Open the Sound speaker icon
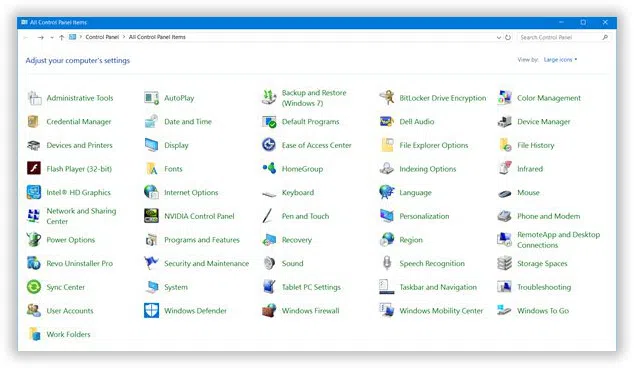634x368 pixels. point(269,263)
